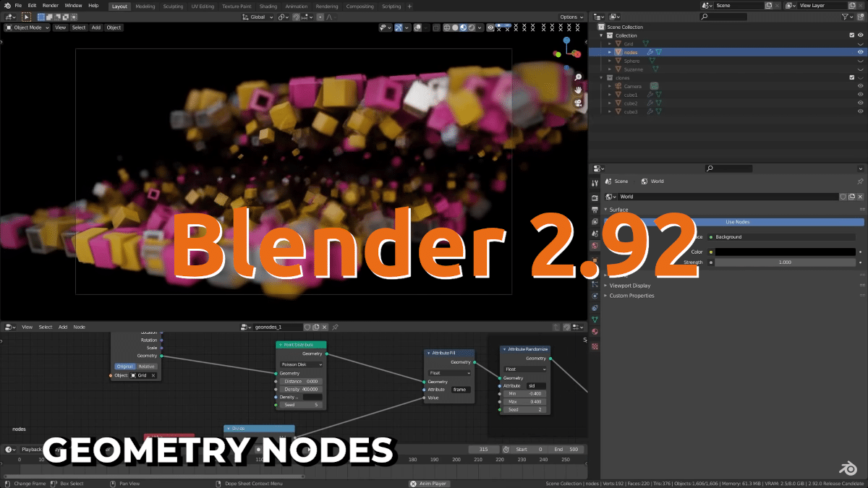Viewport: 868px width, 488px height.
Task: Select the tweak cursor tool icon in header
Action: click(x=27, y=17)
